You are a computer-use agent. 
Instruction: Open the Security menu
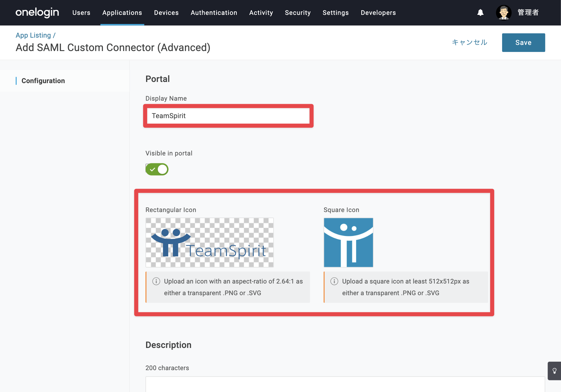(298, 13)
